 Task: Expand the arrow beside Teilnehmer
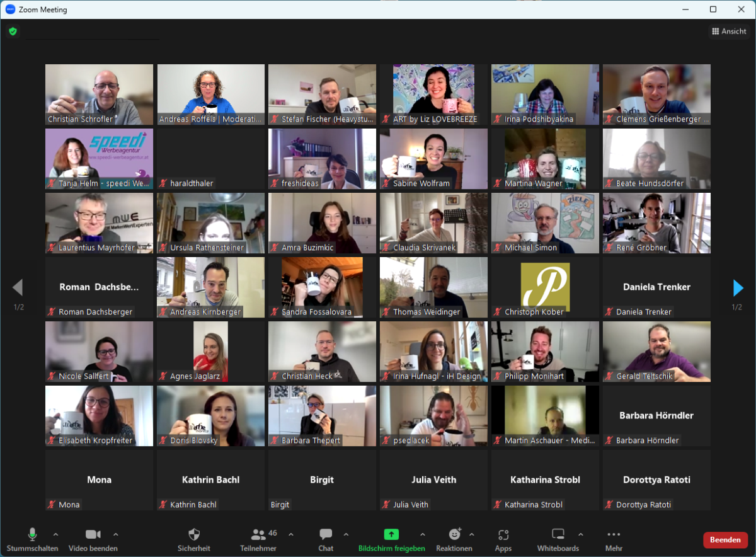click(x=291, y=534)
